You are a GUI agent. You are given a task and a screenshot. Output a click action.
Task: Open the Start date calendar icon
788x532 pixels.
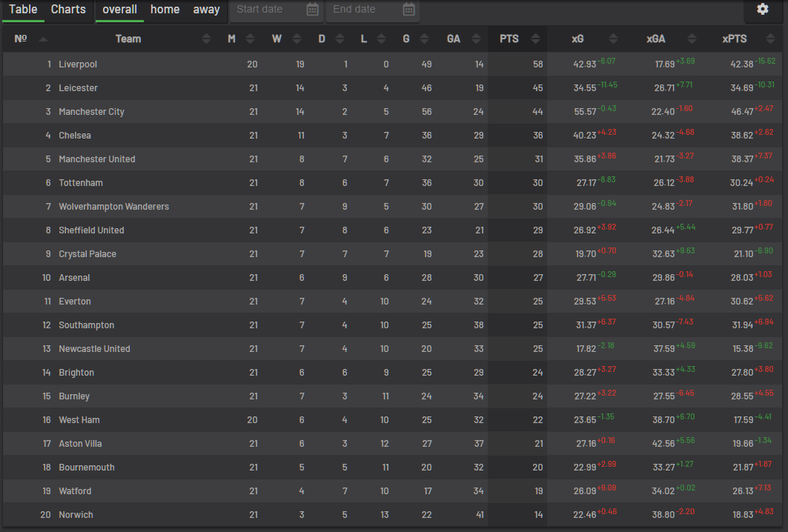(x=312, y=9)
